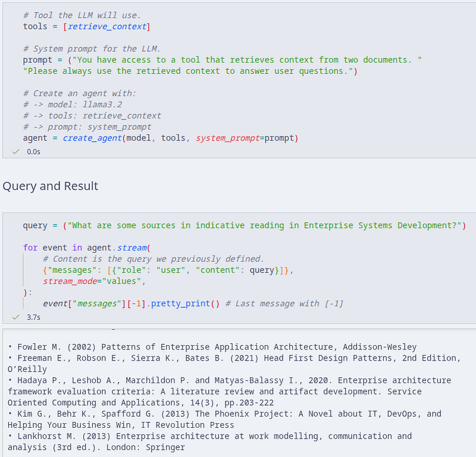This screenshot has width=476, height=457.
Task: Click the comment '# -> model: llama3.2'
Action: click(x=73, y=105)
